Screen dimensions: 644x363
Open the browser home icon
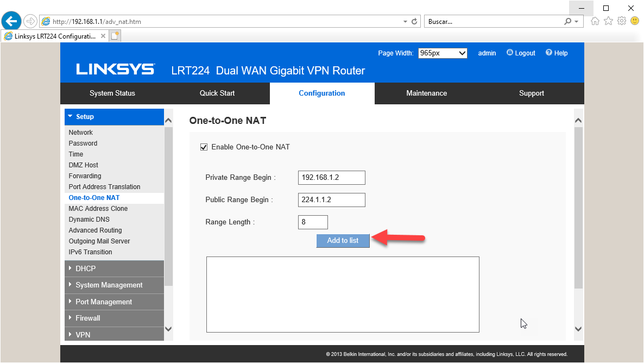[595, 21]
